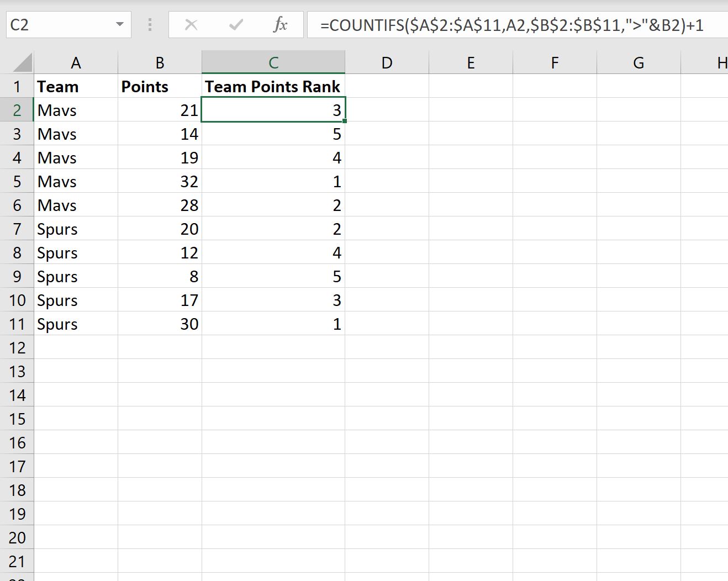Click the Points value 32
Screen dimensions: 728x581
point(160,181)
